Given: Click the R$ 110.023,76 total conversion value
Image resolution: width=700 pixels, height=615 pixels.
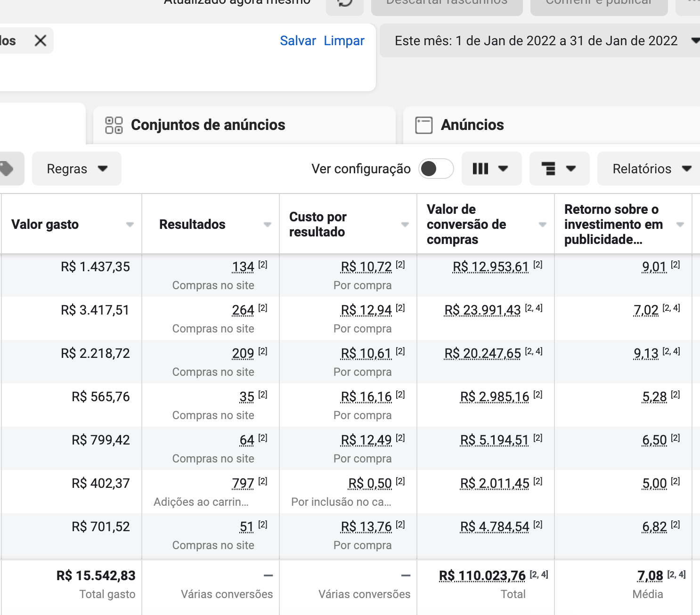Looking at the screenshot, I should tap(482, 576).
